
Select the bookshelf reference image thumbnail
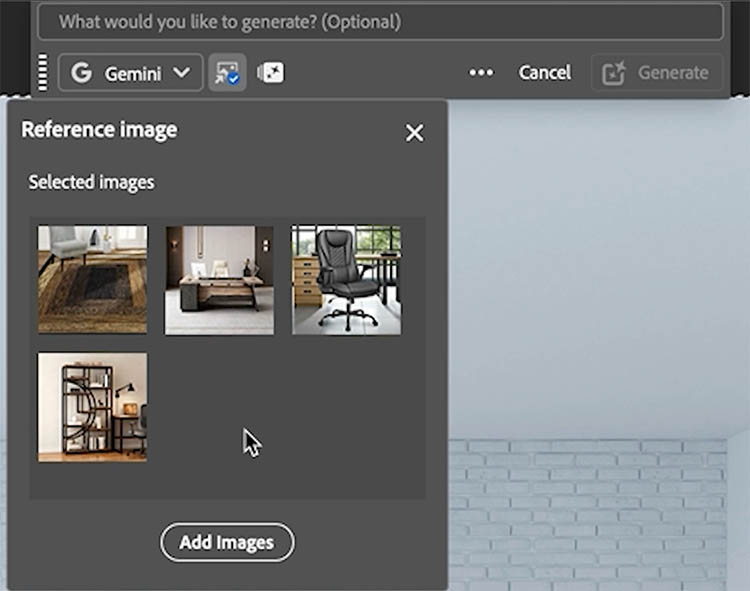pyautogui.click(x=92, y=407)
